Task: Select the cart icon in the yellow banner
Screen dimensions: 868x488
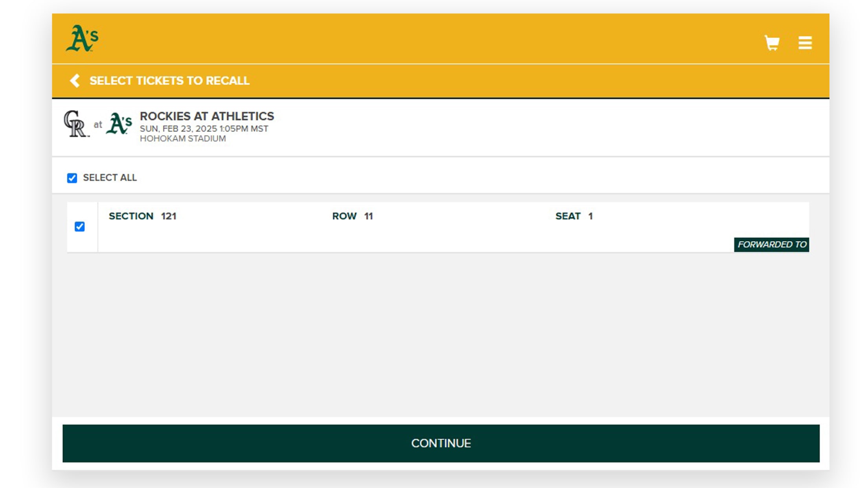Action: coord(772,43)
